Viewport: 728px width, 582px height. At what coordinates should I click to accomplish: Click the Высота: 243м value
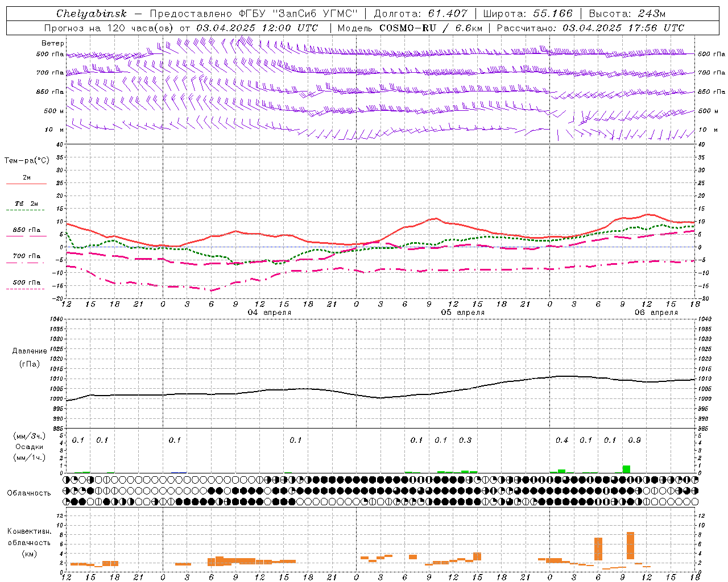click(x=627, y=13)
